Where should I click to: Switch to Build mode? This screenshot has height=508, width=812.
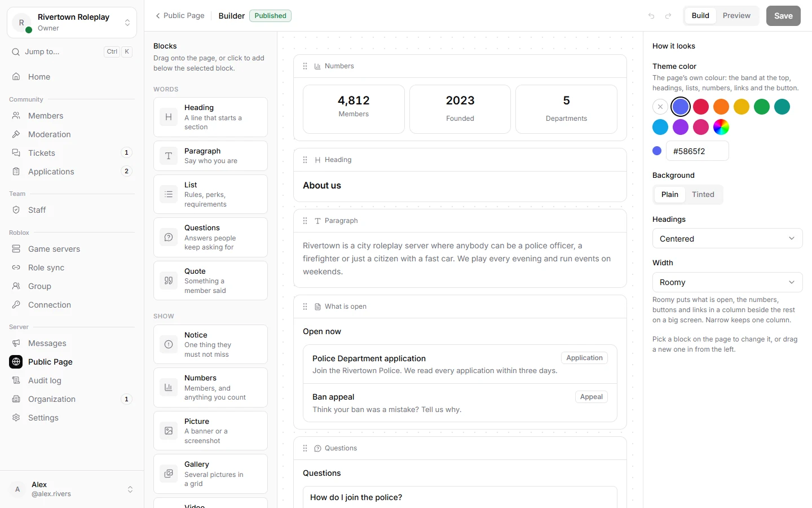click(700, 16)
